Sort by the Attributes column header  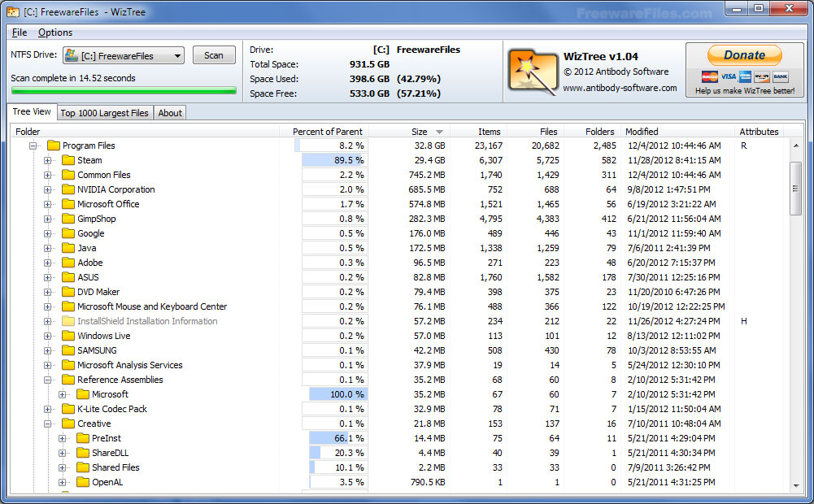(x=759, y=132)
